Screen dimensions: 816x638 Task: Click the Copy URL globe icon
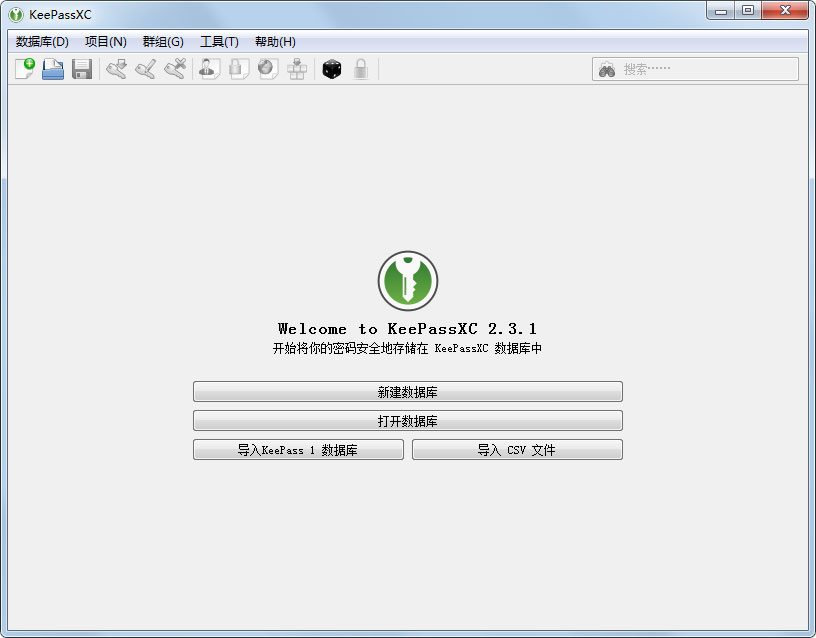(x=268, y=69)
